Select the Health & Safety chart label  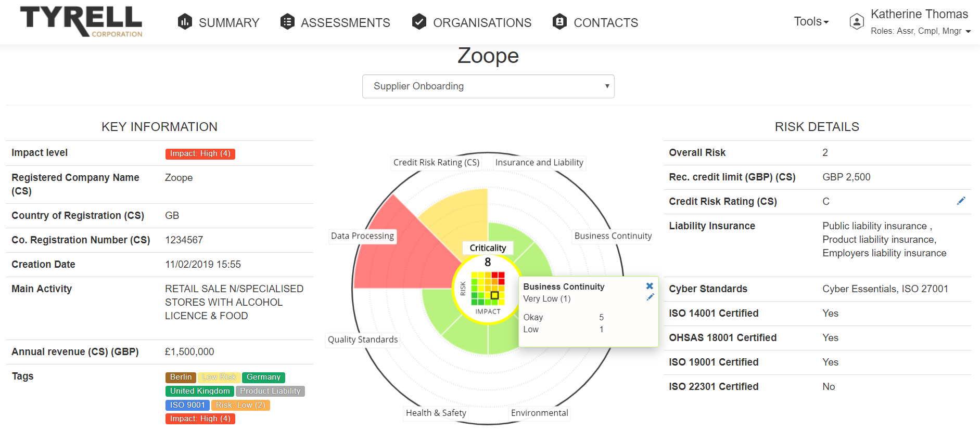pyautogui.click(x=436, y=413)
